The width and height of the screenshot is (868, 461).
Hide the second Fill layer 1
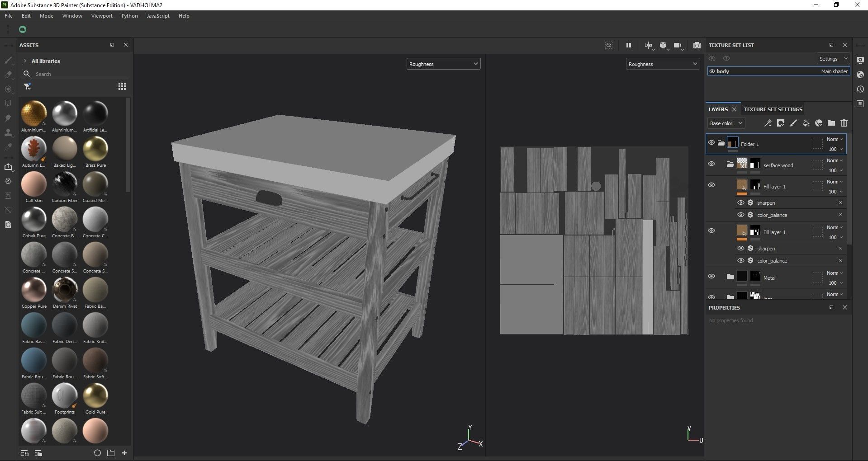point(711,230)
